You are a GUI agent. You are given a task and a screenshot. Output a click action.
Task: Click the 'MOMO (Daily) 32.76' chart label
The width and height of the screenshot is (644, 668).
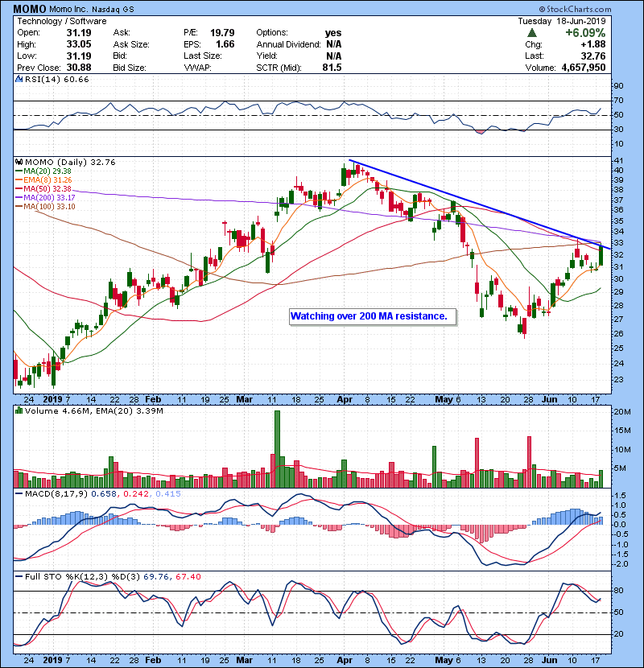[x=70, y=162]
